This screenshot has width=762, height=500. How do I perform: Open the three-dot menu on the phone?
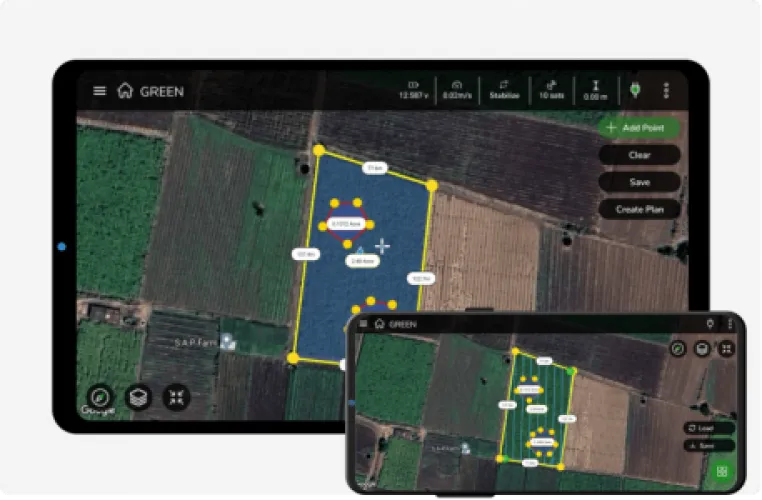point(731,324)
